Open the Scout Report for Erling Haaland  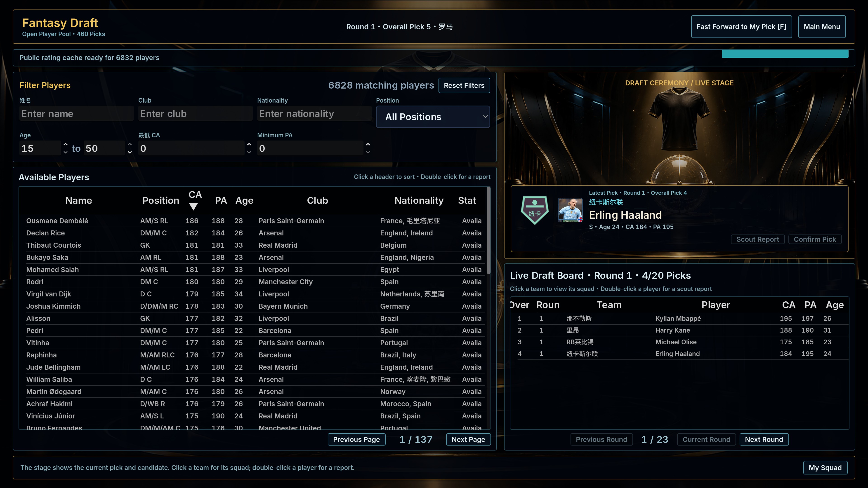pos(757,239)
